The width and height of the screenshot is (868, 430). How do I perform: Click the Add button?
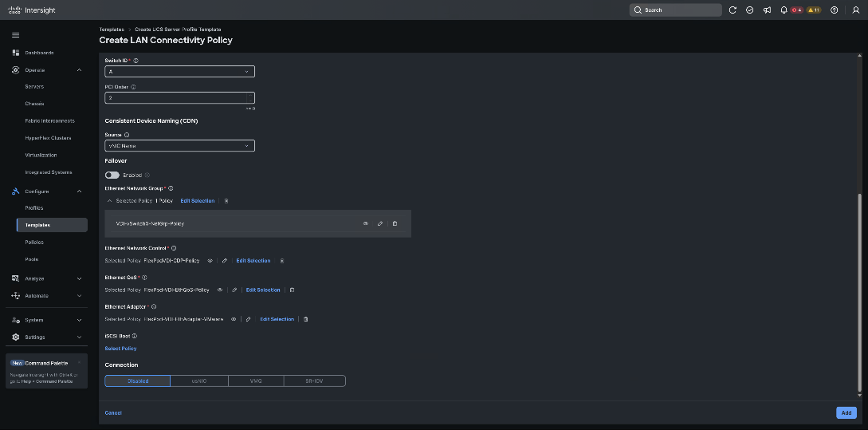point(846,412)
